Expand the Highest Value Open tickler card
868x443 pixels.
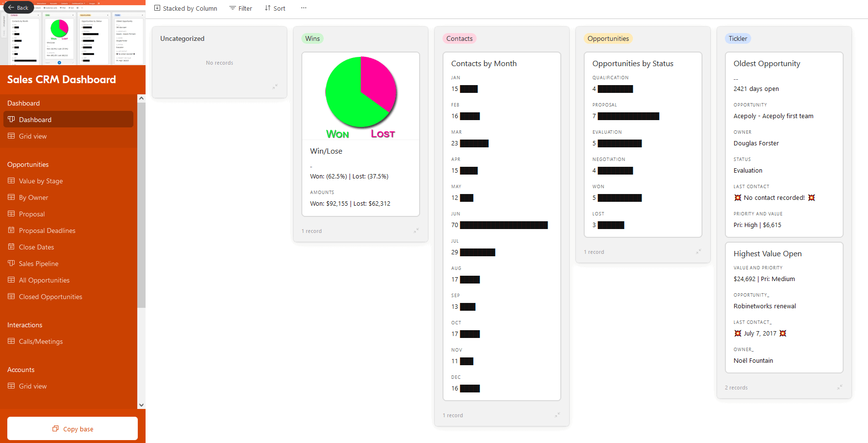(x=839, y=387)
